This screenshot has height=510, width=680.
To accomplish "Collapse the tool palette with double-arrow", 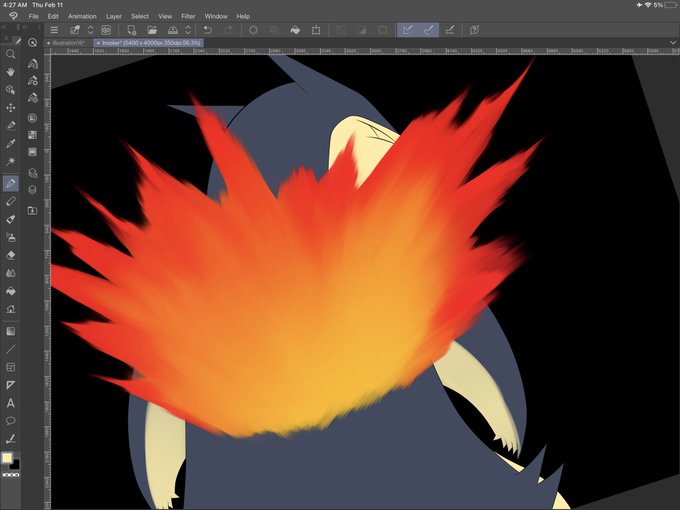I will pyautogui.click(x=3, y=27).
